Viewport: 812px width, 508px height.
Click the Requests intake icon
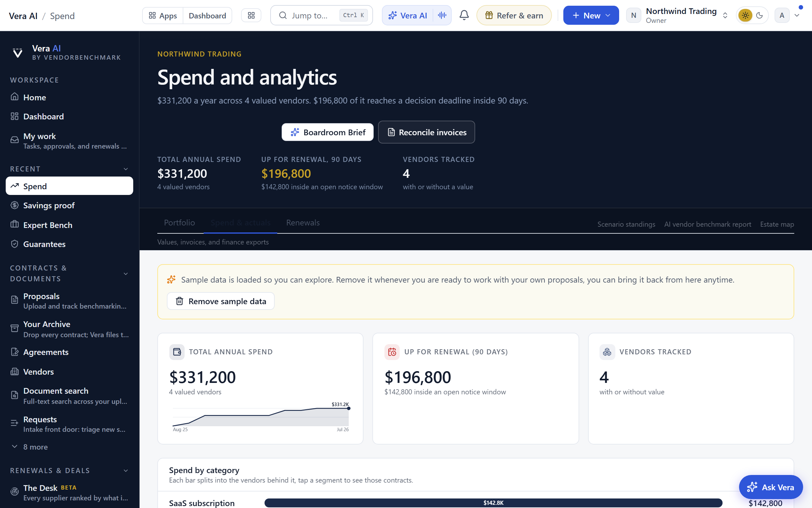[14, 423]
